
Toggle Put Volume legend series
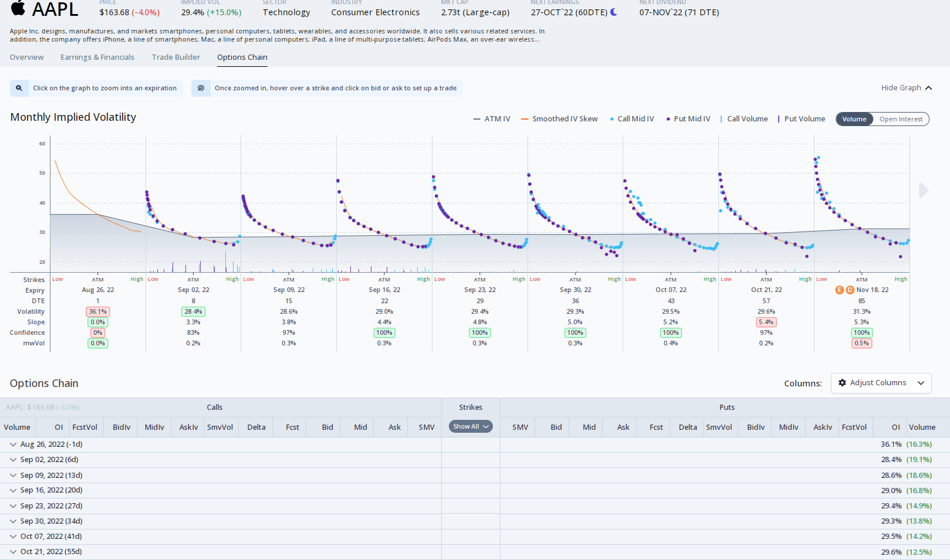(802, 119)
